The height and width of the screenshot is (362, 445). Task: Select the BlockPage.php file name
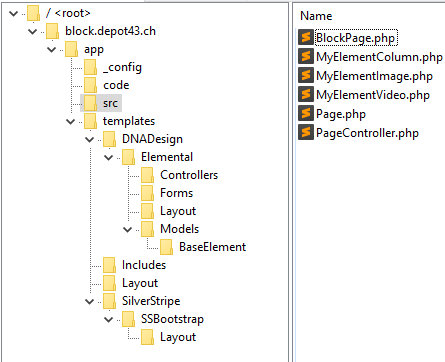click(x=356, y=38)
